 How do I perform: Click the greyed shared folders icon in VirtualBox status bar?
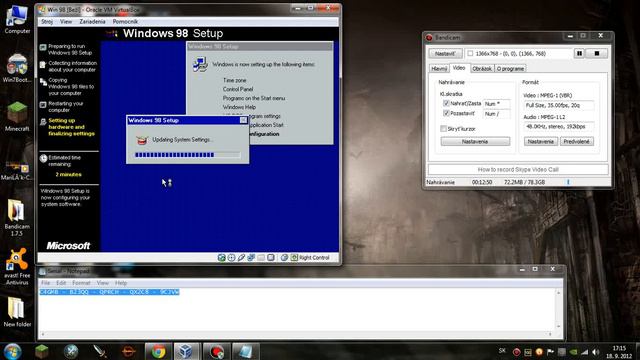(x=261, y=258)
